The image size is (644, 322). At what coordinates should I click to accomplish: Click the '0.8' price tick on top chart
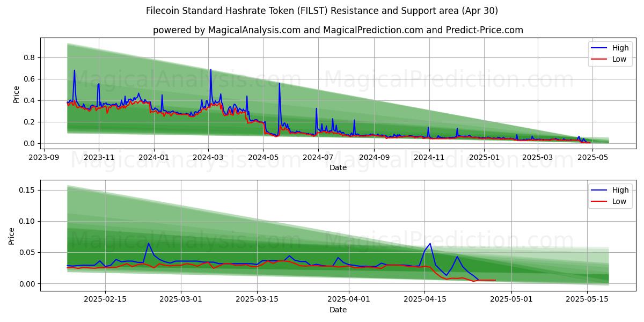click(30, 57)
